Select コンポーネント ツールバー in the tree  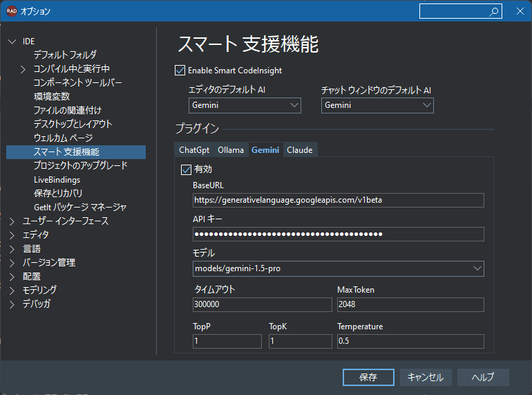tap(77, 82)
